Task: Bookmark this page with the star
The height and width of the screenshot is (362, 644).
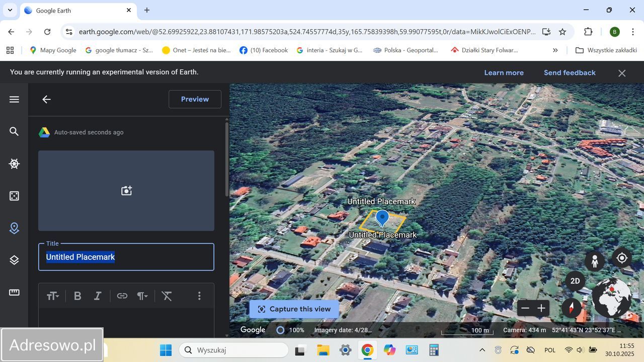Action: tap(562, 32)
